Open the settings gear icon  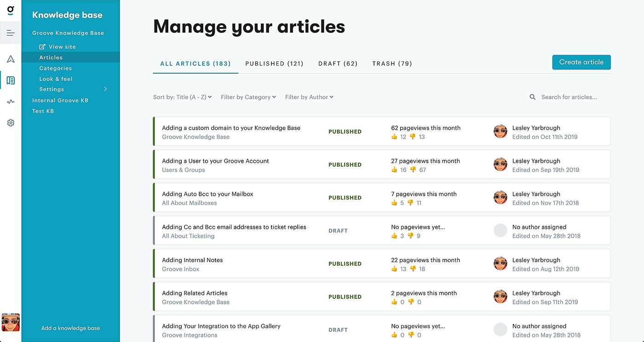(x=10, y=122)
